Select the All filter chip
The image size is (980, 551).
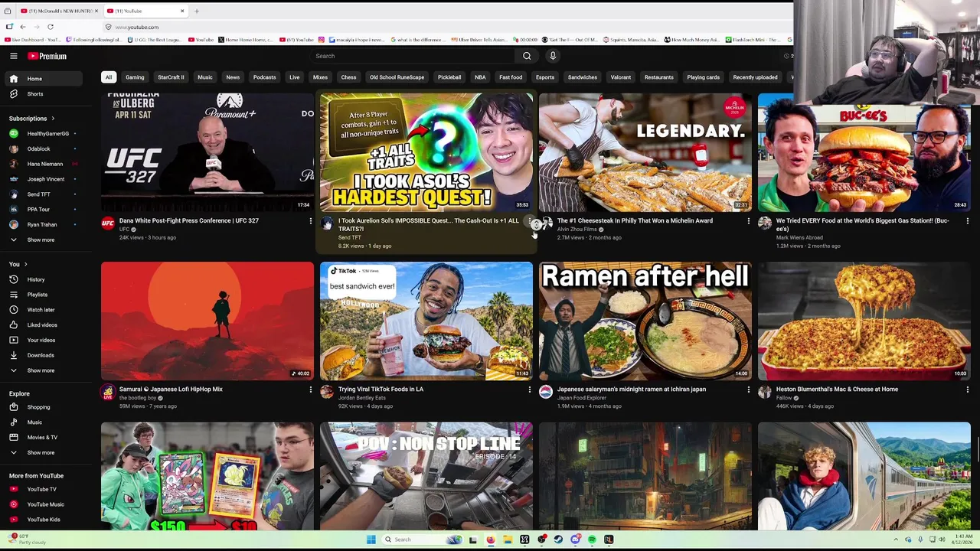point(109,77)
